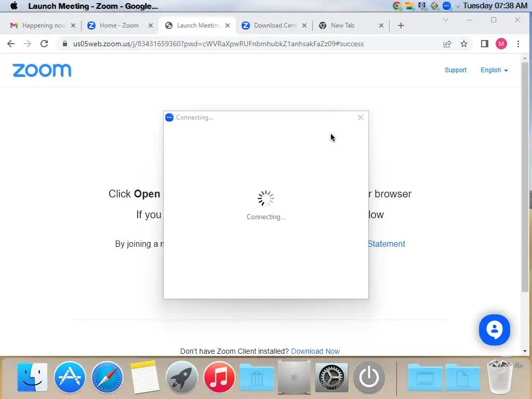Go back to previous page

(11, 44)
